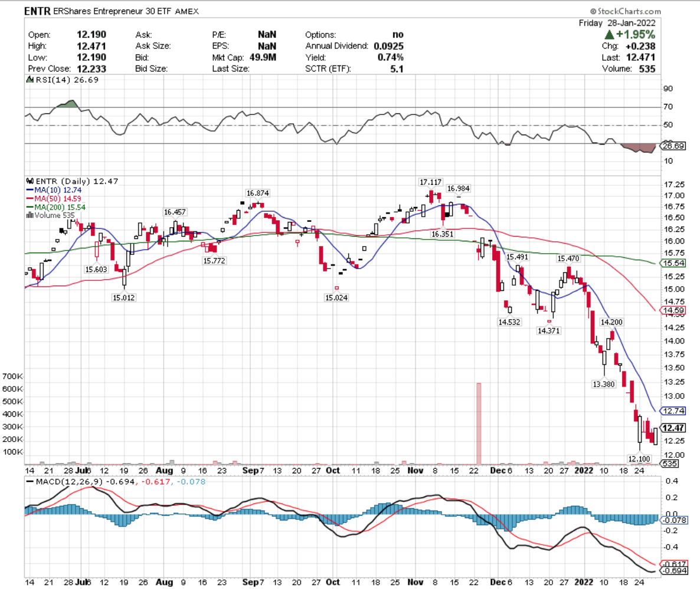Screen dimensions: 700x589
Task: Click the green up-arrow beside +1.95%
Action: coord(609,34)
